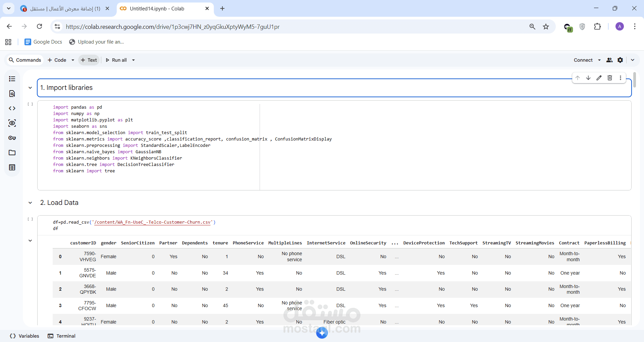Collapse the Import libraries section

[30, 88]
